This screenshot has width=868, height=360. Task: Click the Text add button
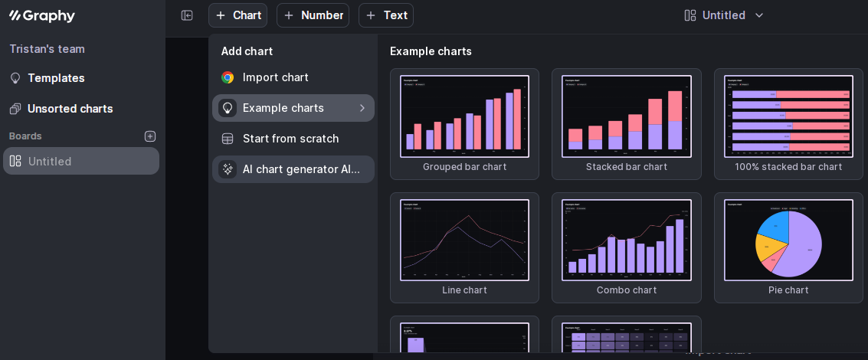(386, 15)
